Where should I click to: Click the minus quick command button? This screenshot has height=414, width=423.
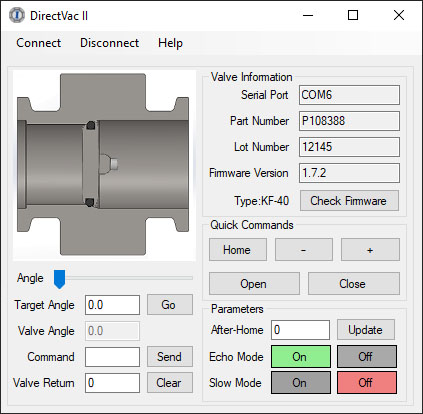point(304,250)
